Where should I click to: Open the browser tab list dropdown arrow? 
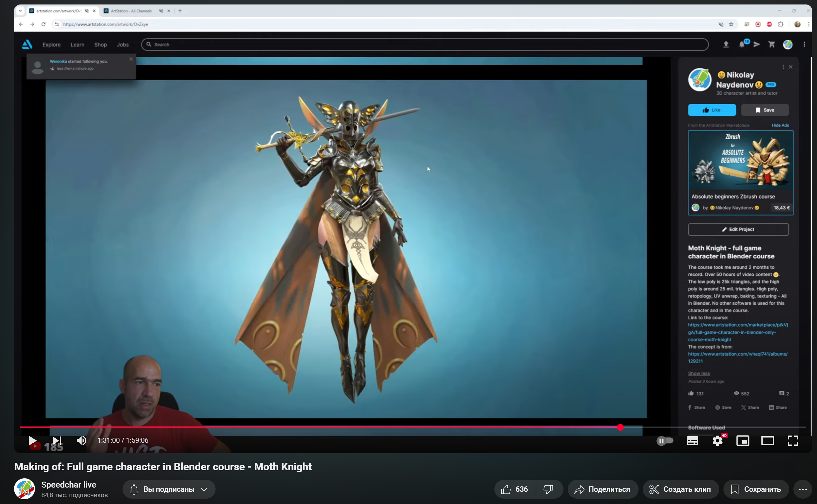pyautogui.click(x=20, y=11)
